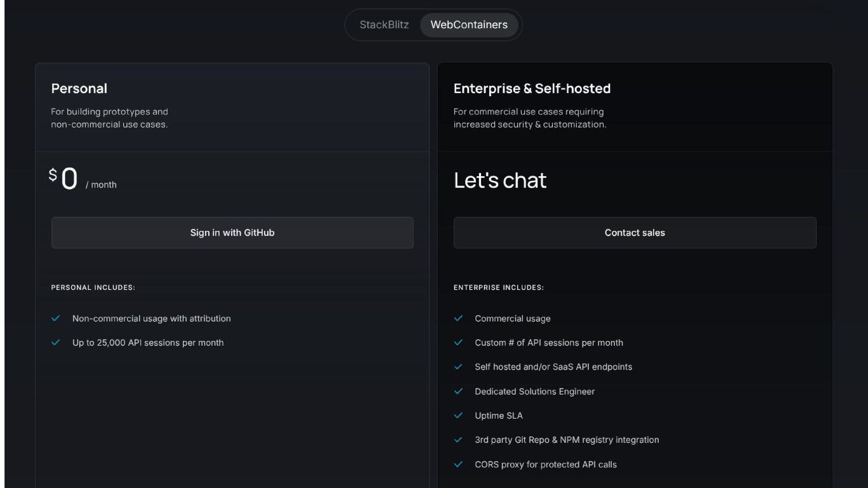The width and height of the screenshot is (868, 488).
Task: Switch to the StackBlitz pricing tab
Action: (384, 25)
